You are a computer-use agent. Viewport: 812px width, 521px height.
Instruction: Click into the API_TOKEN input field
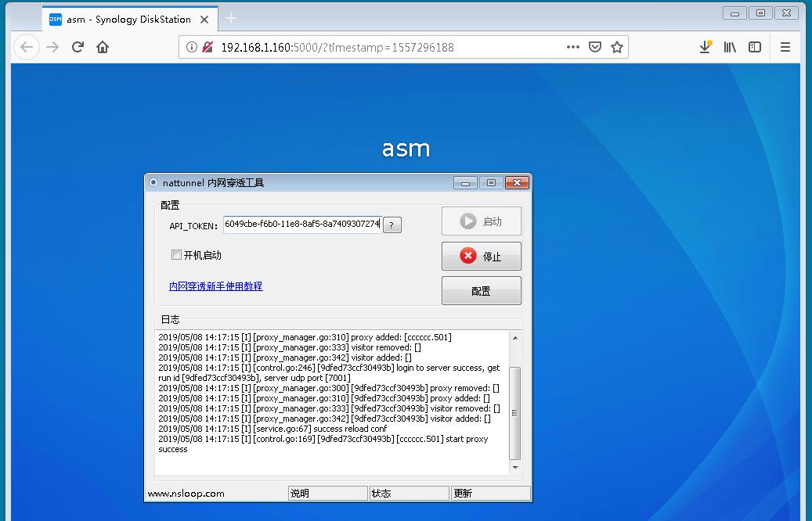[x=301, y=224]
